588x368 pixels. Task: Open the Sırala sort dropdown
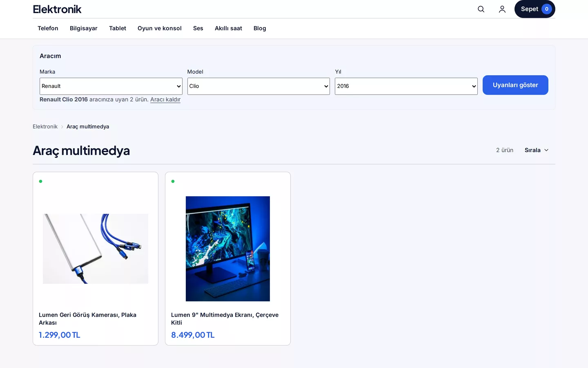pyautogui.click(x=537, y=150)
